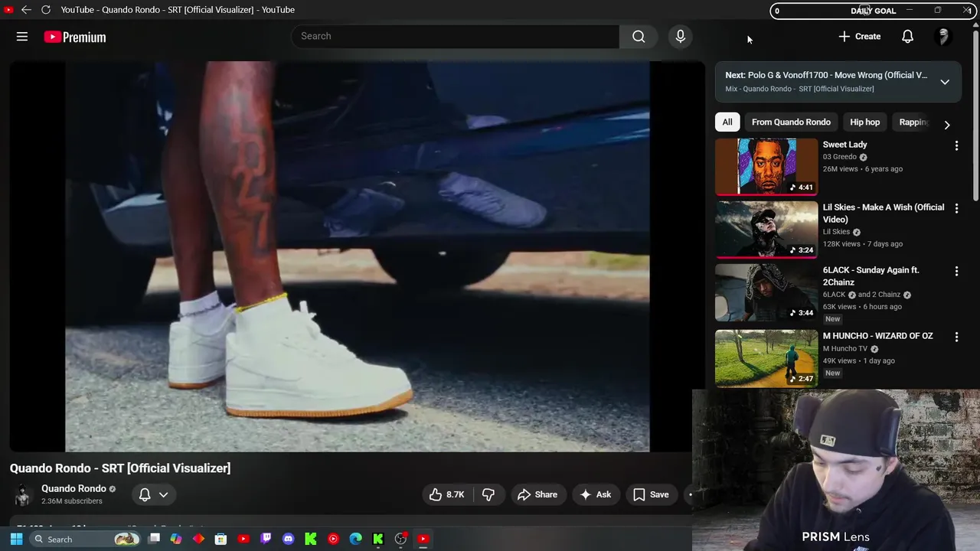Open Lil Skies Make A Wish thumbnail

766,230
